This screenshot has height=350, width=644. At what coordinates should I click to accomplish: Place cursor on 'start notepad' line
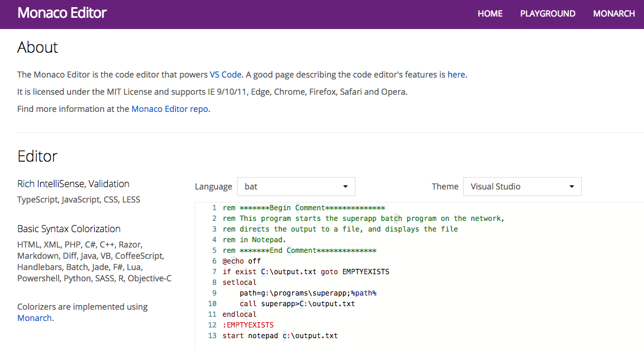coord(280,336)
